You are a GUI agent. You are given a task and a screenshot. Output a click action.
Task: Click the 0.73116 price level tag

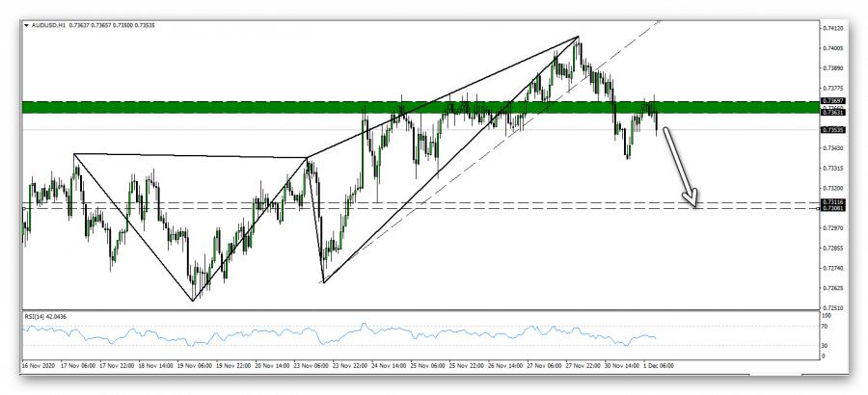pos(832,202)
